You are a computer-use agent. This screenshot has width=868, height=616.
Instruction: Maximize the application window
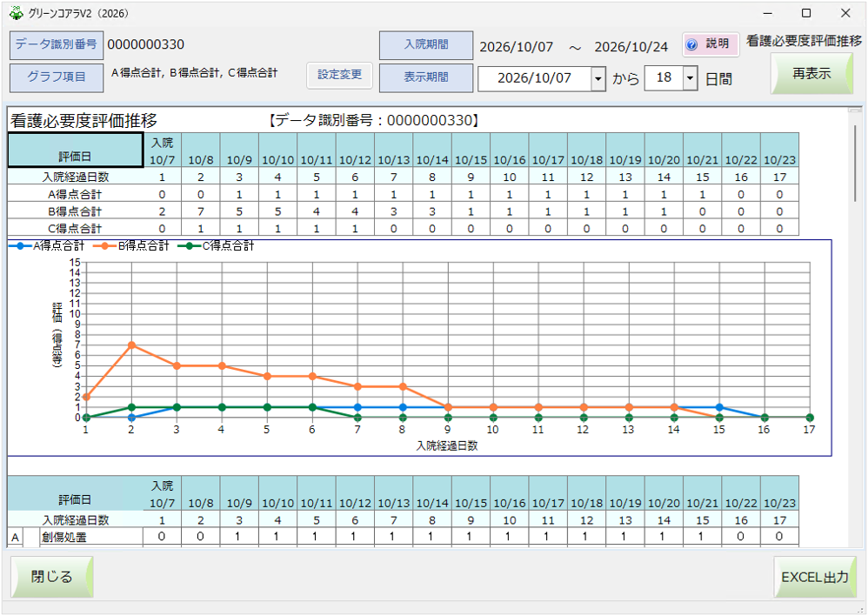[806, 13]
